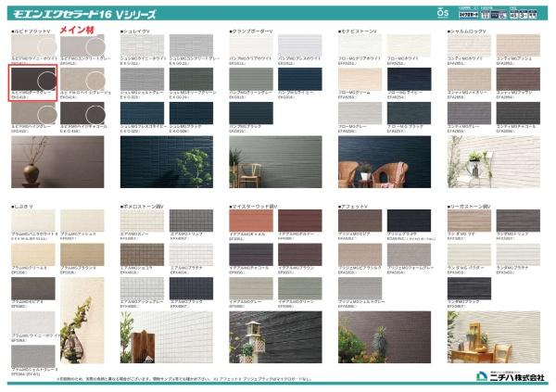Image resolution: width=556 pixels, height=392 pixels.
Task: Pick the beige ルビドMGヘイジグレージュ swatch
Action: coord(82,79)
